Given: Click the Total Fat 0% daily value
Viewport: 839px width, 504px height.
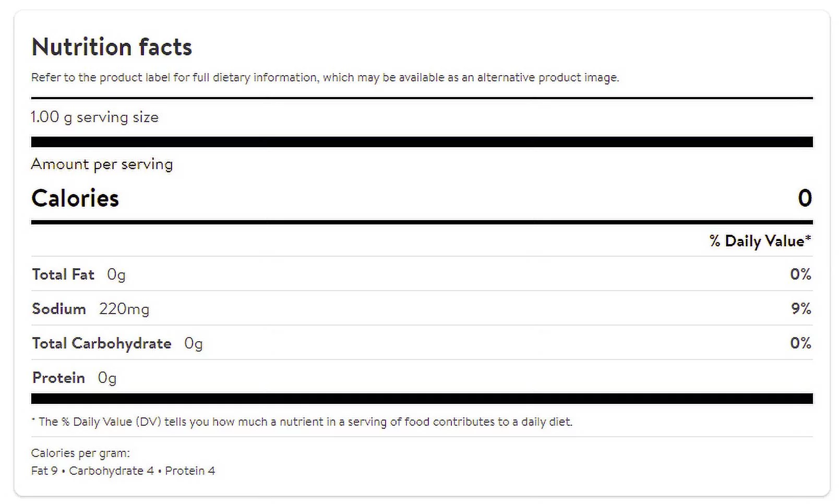Looking at the screenshot, I should (800, 274).
